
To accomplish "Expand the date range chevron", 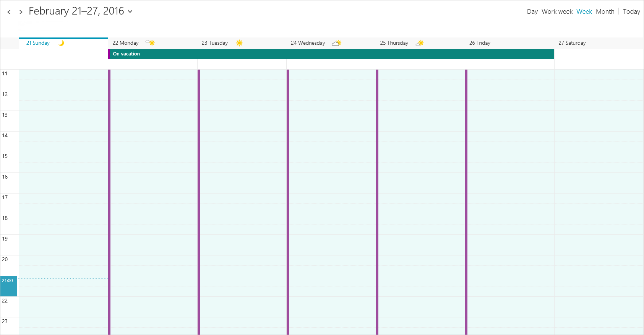I will pos(130,11).
